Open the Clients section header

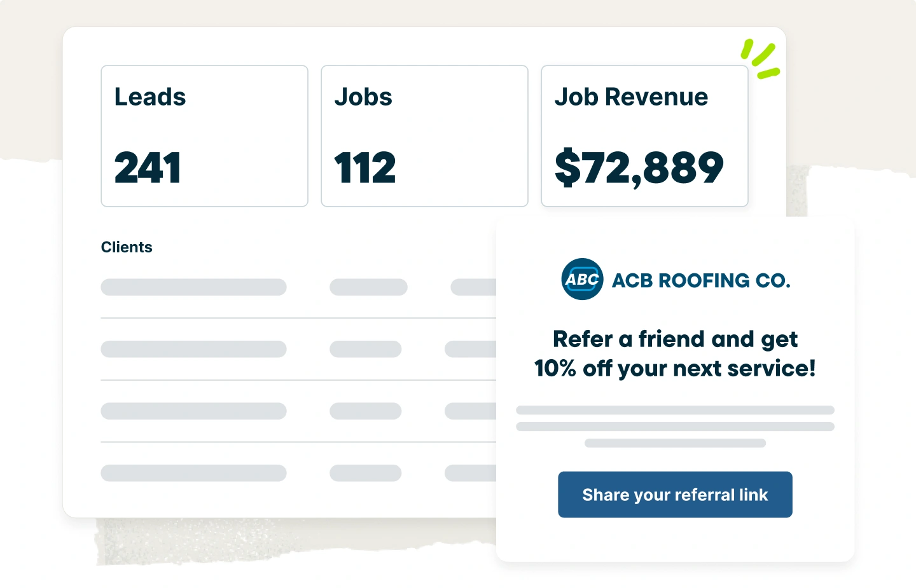(127, 247)
